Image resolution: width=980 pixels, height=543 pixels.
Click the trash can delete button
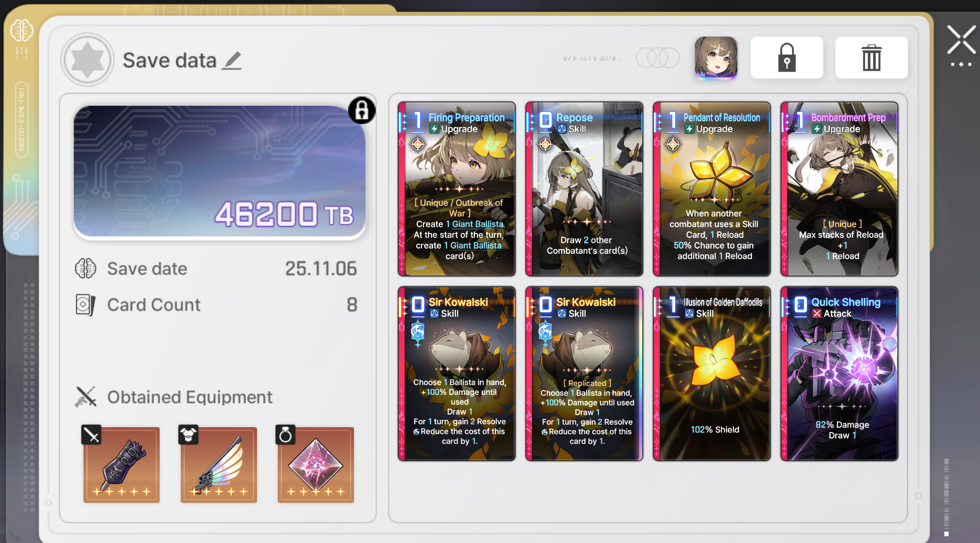tap(871, 57)
